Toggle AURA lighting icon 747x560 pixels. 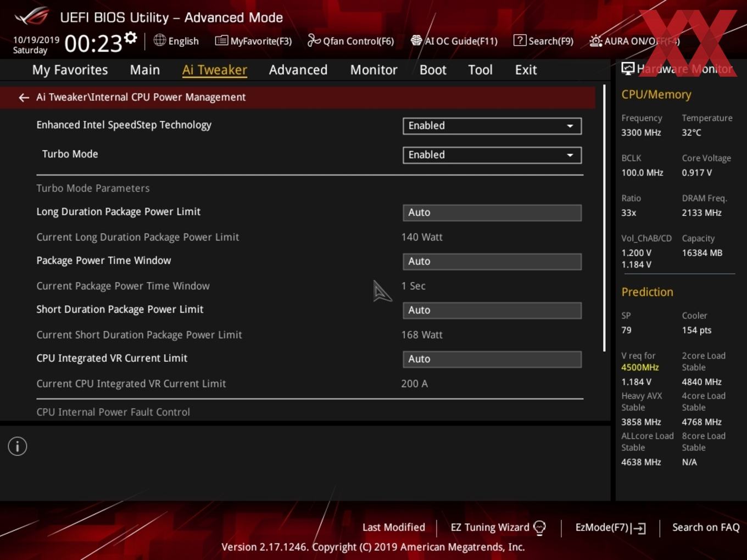click(595, 41)
